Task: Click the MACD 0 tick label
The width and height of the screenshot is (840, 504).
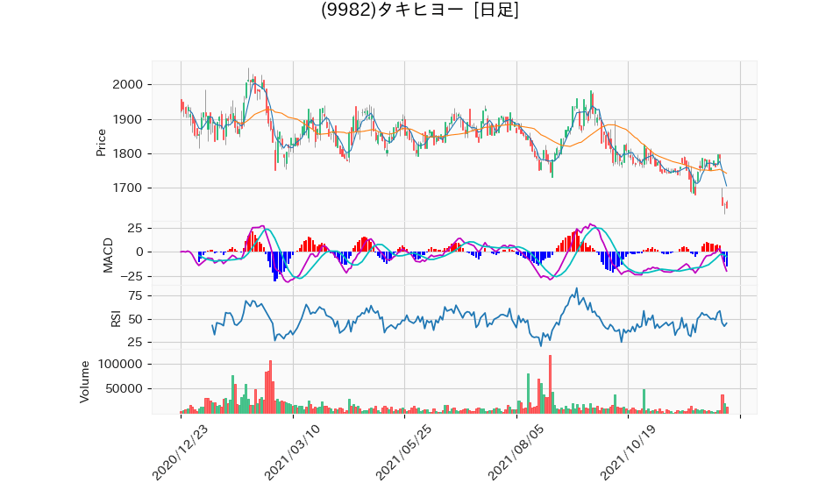Action: pyautogui.click(x=139, y=252)
